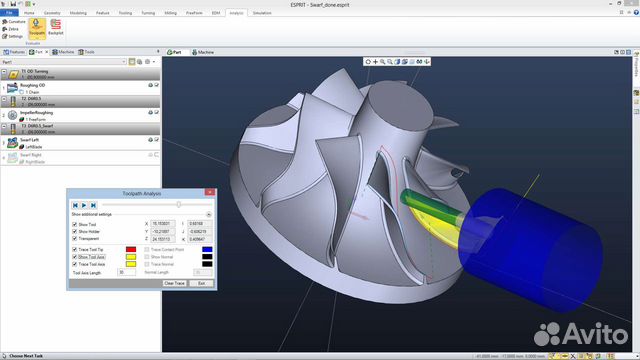Click the first zoom magnifier in viewport toolbar
This screenshot has width=640, height=360.
(382, 62)
